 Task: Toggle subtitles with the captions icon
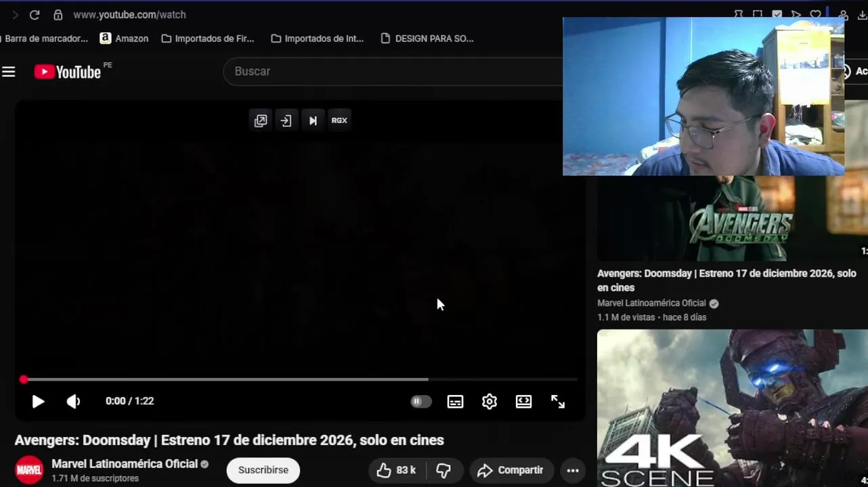click(x=456, y=401)
